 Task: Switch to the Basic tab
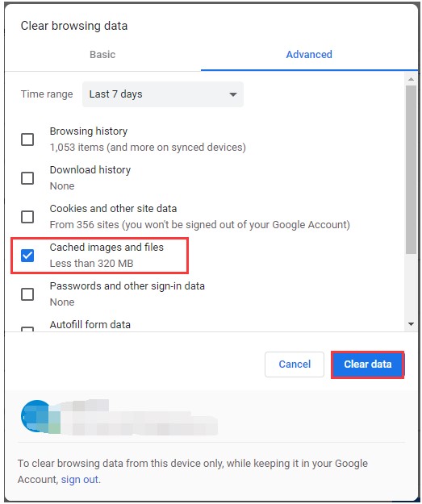click(102, 55)
